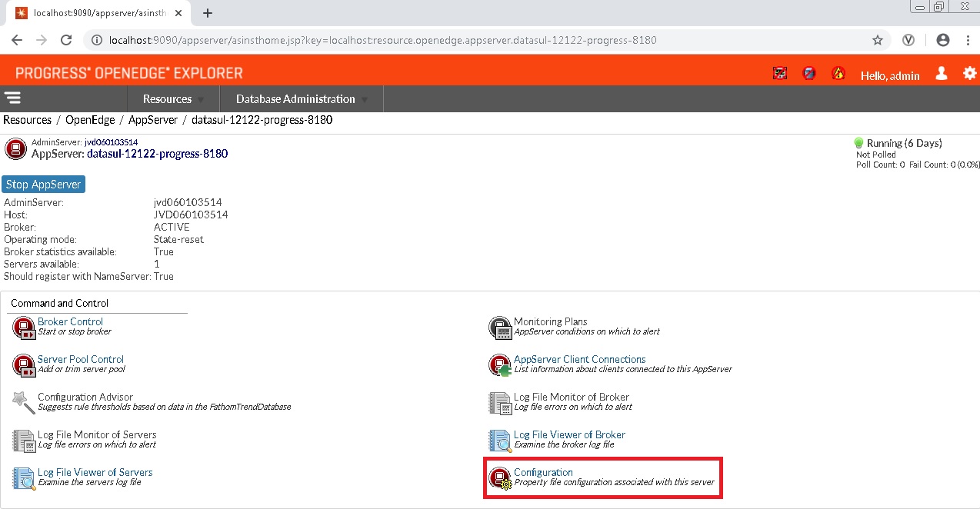Open the jvd060103514 AdminServer link
This screenshot has width=980, height=509.
(x=112, y=142)
